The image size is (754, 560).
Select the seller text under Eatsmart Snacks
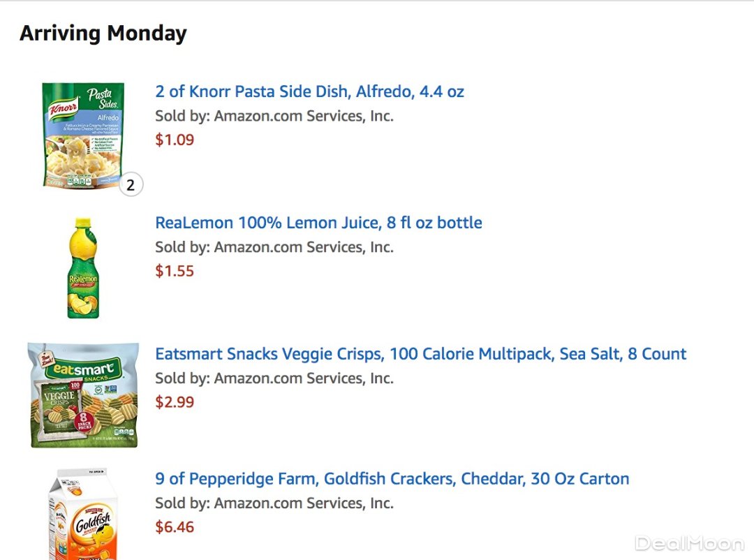tap(304, 378)
